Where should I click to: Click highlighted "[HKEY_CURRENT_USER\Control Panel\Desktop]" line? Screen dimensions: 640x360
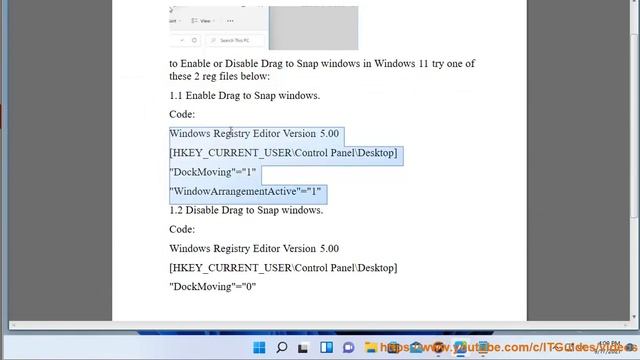click(x=283, y=153)
